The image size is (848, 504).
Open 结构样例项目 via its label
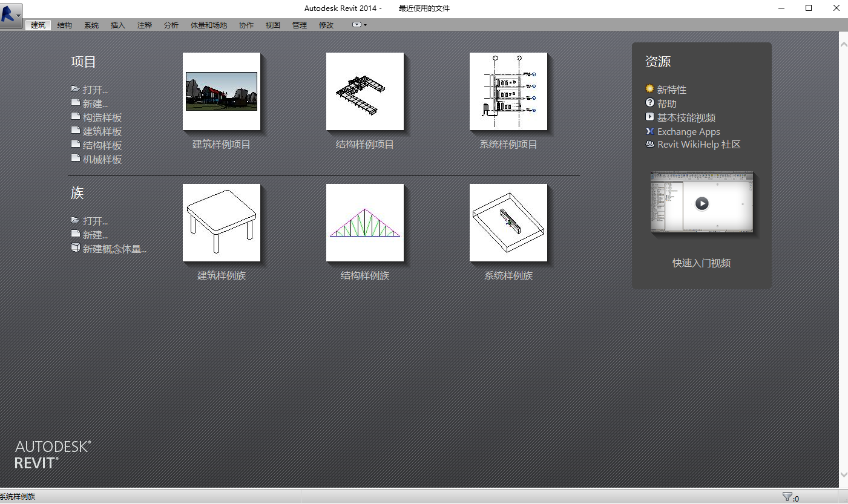click(x=364, y=144)
